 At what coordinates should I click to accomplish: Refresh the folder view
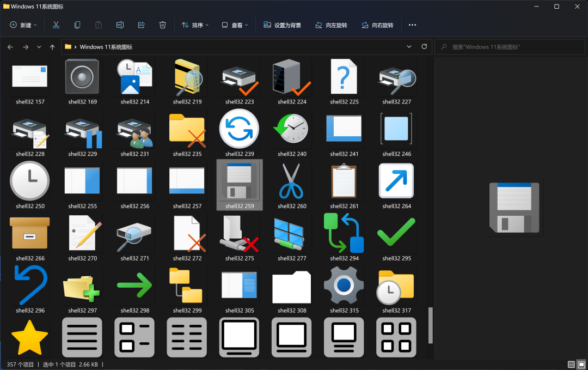coord(424,46)
